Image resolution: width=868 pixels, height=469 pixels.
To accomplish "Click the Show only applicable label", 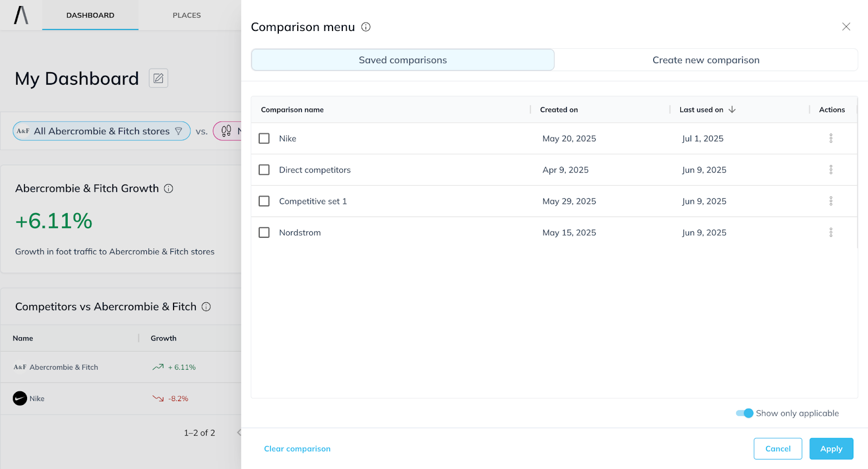I will 797,413.
